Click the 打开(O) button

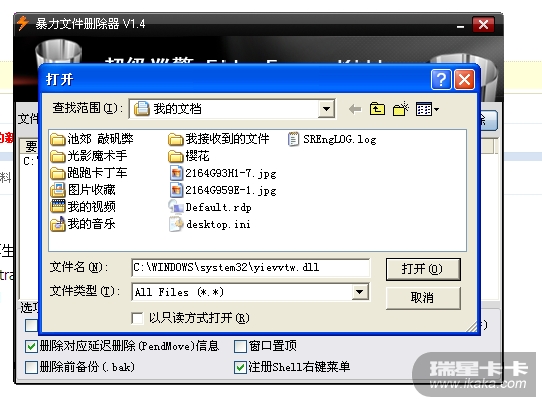(423, 269)
